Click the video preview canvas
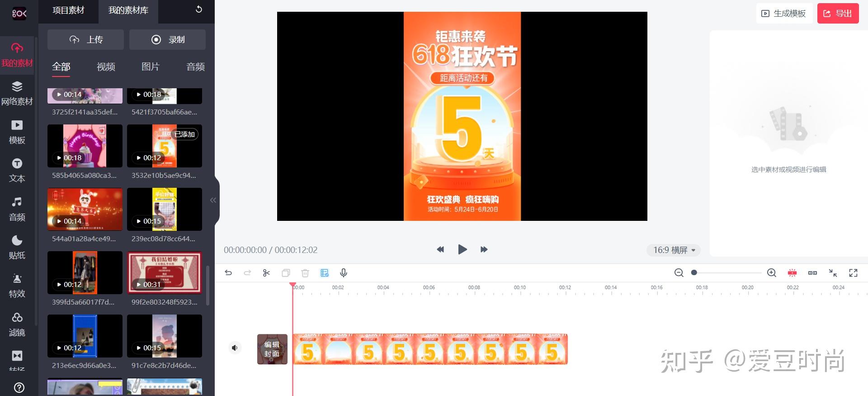 (x=462, y=116)
